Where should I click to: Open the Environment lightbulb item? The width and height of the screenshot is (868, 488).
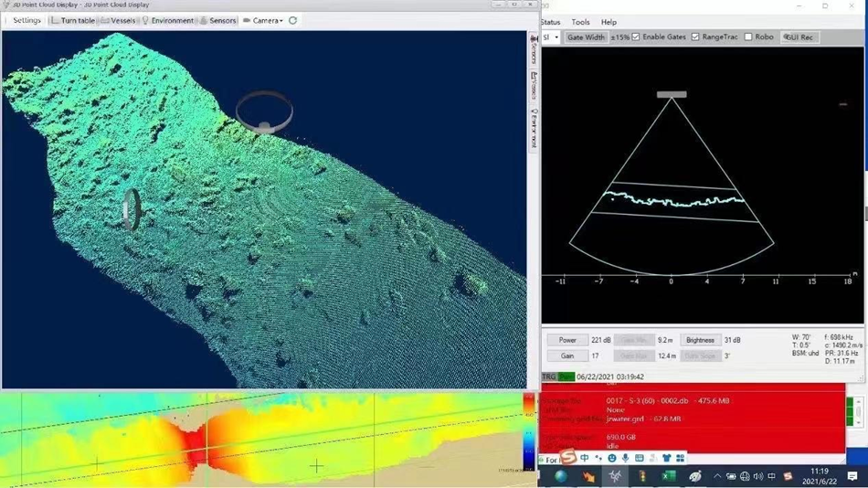pyautogui.click(x=167, y=20)
